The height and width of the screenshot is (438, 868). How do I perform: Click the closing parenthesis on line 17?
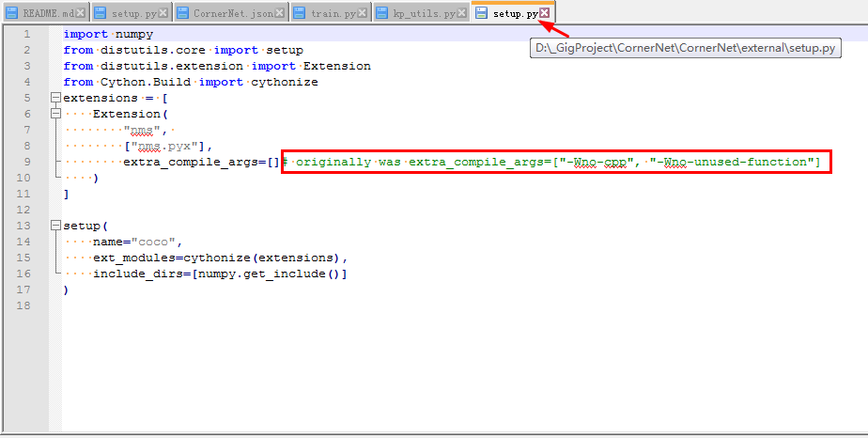(66, 289)
